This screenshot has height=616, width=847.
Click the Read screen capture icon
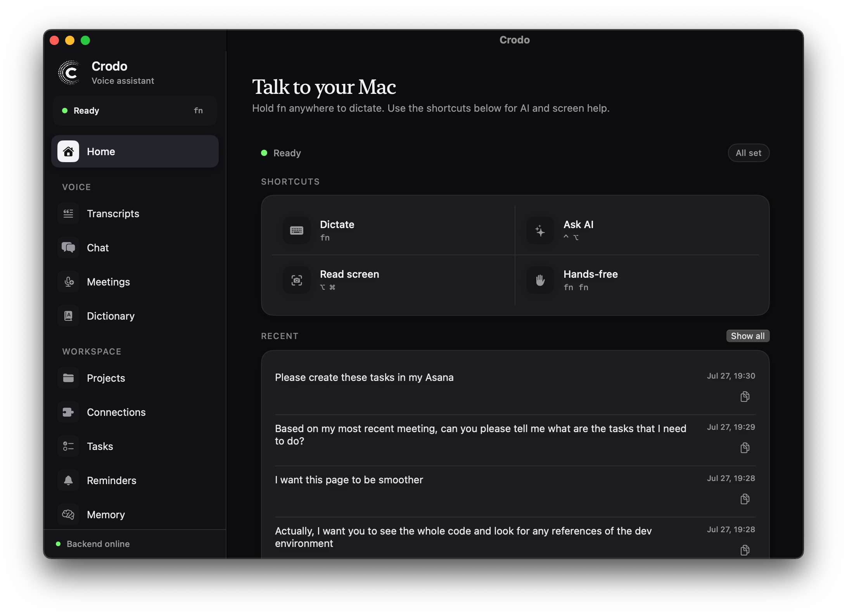pyautogui.click(x=297, y=280)
